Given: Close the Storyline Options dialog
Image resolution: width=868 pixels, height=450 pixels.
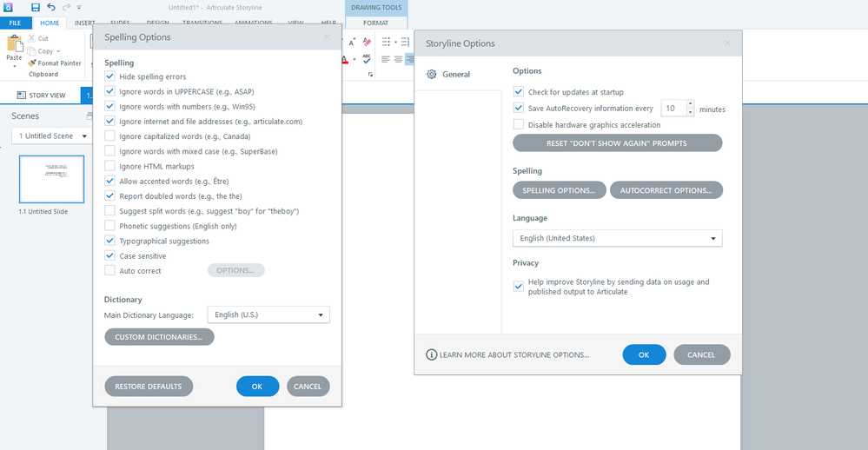Looking at the screenshot, I should 727,43.
